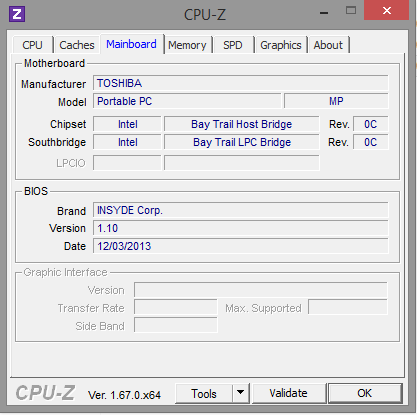Image resolution: width=417 pixels, height=415 pixels.
Task: View the Graphics tab
Action: (x=281, y=45)
